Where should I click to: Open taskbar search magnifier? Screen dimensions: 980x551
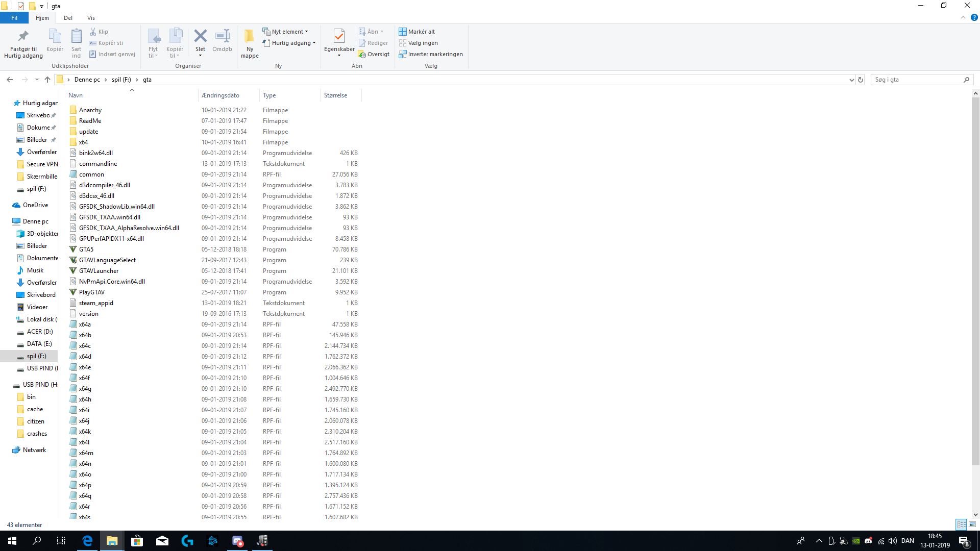pos(37,541)
